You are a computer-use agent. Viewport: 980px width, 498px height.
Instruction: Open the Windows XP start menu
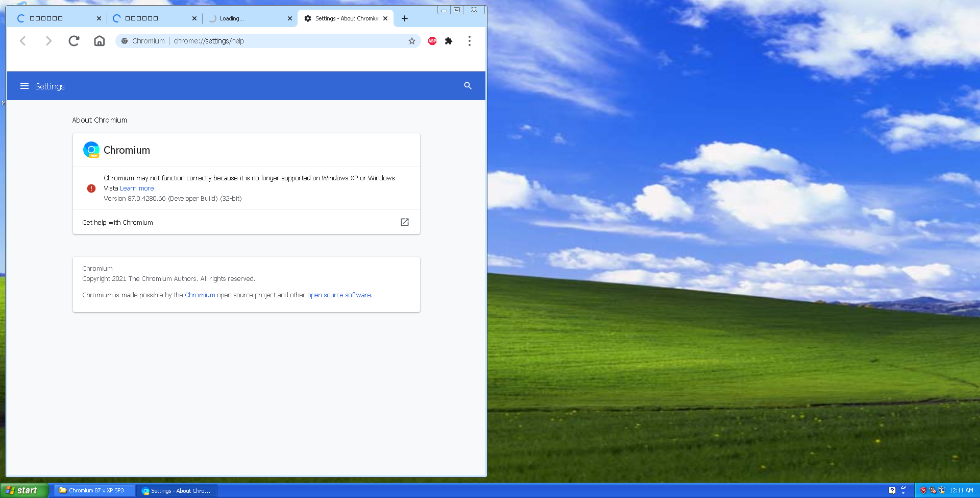[x=24, y=490]
